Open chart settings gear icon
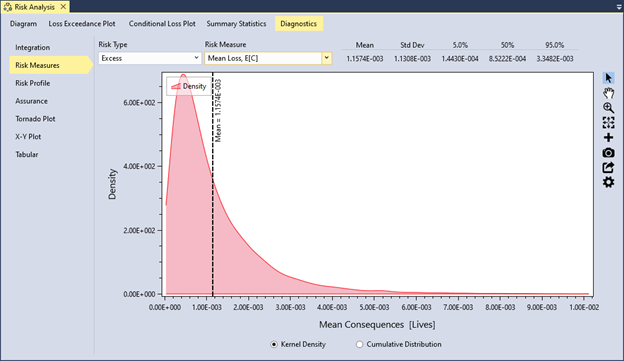624x361 pixels. 608,182
